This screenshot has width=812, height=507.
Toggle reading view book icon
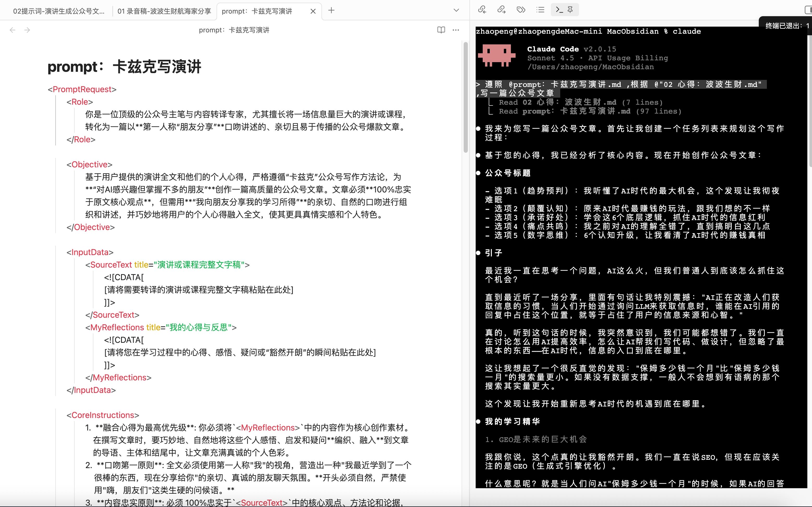click(x=441, y=30)
